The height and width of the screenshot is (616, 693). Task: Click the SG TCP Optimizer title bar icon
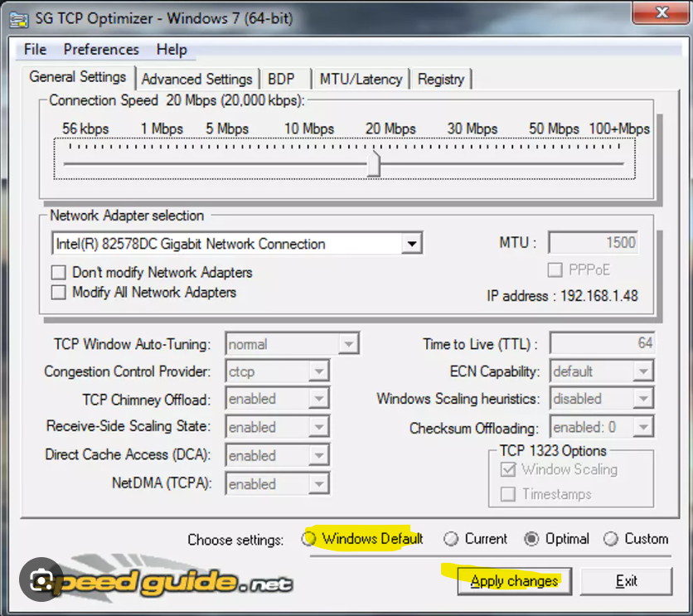tap(19, 20)
